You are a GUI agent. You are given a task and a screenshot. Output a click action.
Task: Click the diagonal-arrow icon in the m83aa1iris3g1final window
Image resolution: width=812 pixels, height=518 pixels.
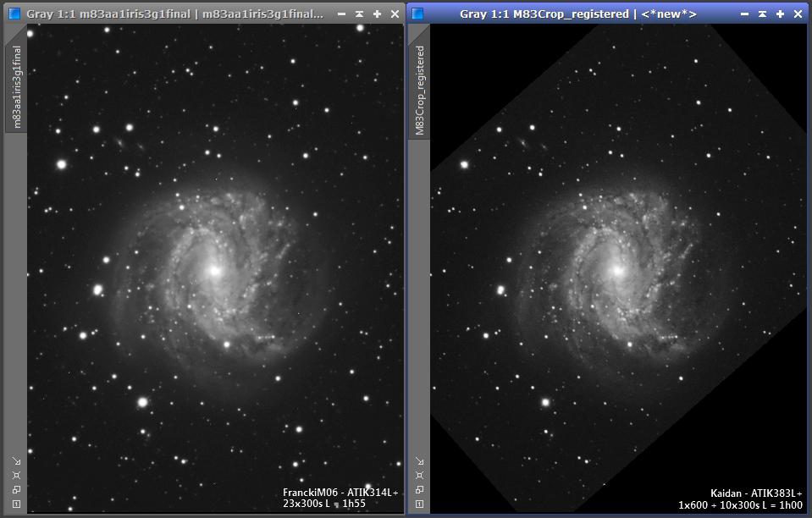pyautogui.click(x=17, y=461)
